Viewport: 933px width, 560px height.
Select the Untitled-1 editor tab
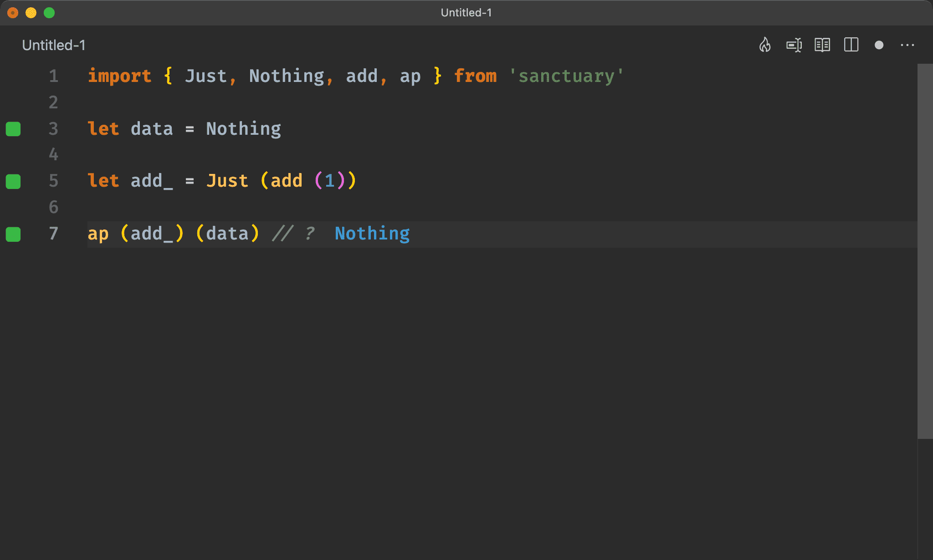coord(54,45)
